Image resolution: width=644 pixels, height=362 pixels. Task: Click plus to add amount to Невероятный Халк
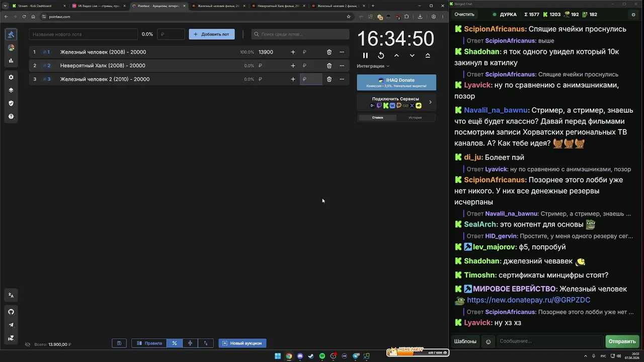(293, 65)
